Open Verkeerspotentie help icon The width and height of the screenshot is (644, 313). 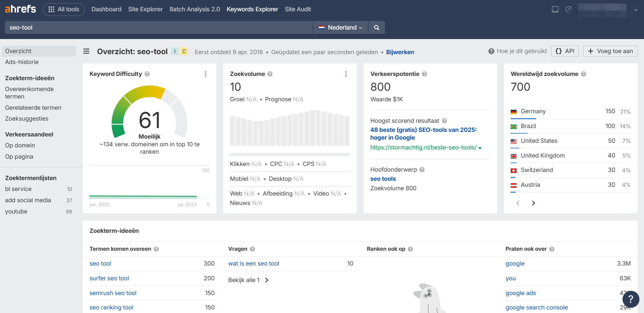424,74
